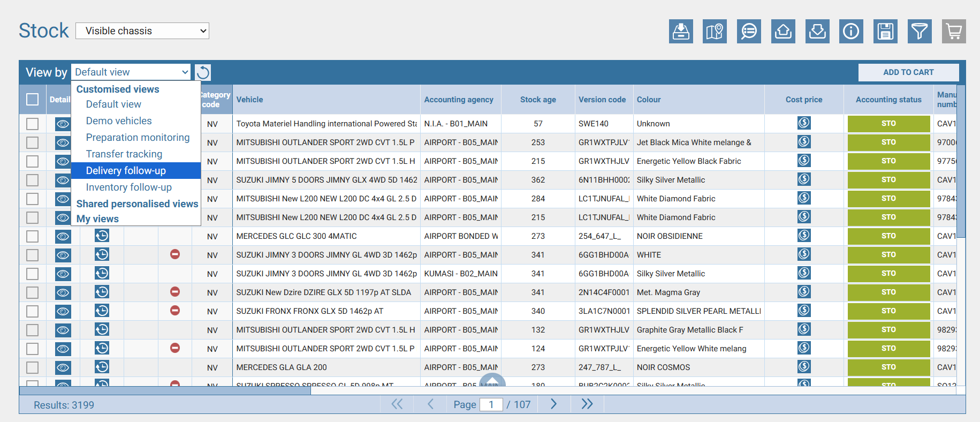Viewport: 980px width, 422px height.
Task: Check the SUZUKI FRONX row checkbox
Action: click(32, 311)
